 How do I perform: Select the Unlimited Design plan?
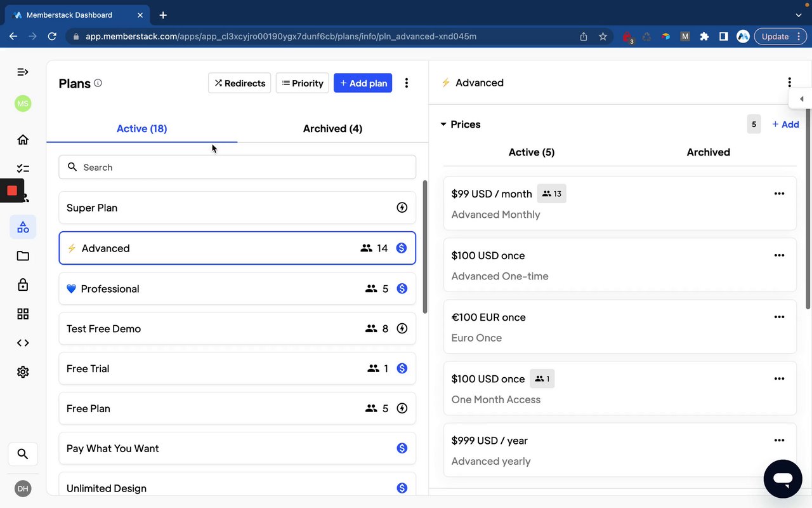(237, 484)
